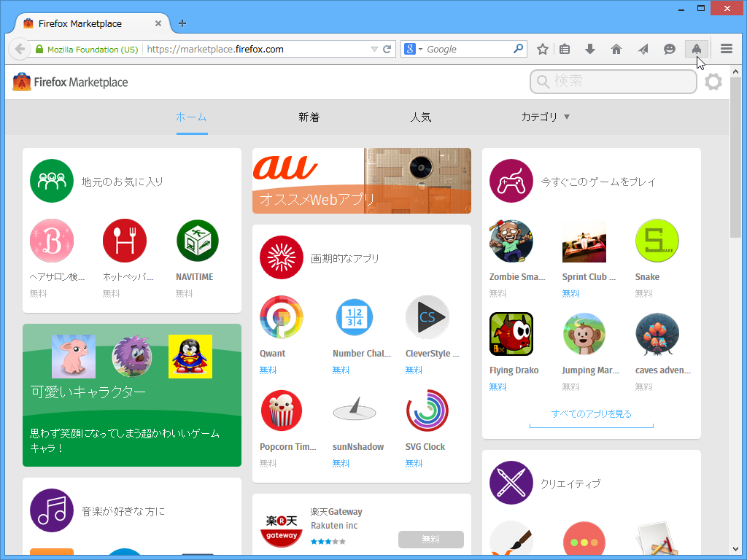Click the address bar URL
This screenshot has height=560, width=747.
pyautogui.click(x=215, y=49)
